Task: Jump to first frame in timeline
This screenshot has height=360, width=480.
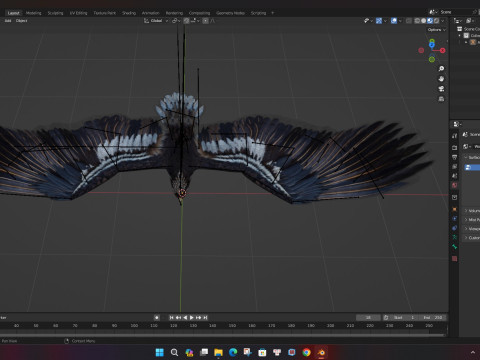Action: pos(172,318)
